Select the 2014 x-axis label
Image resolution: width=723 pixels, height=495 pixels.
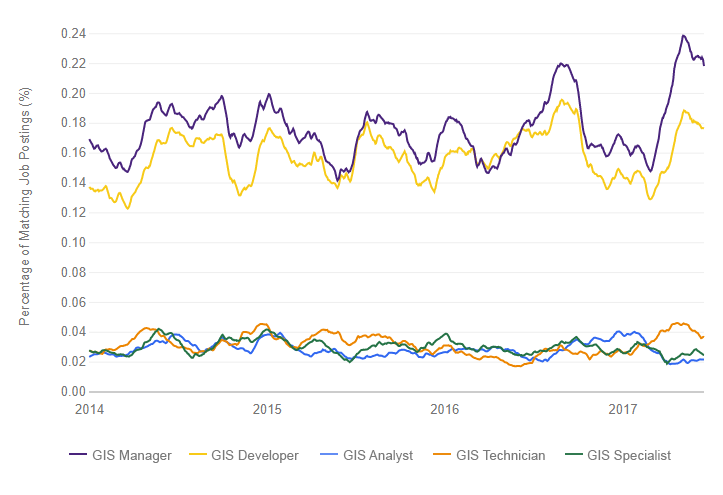click(89, 410)
